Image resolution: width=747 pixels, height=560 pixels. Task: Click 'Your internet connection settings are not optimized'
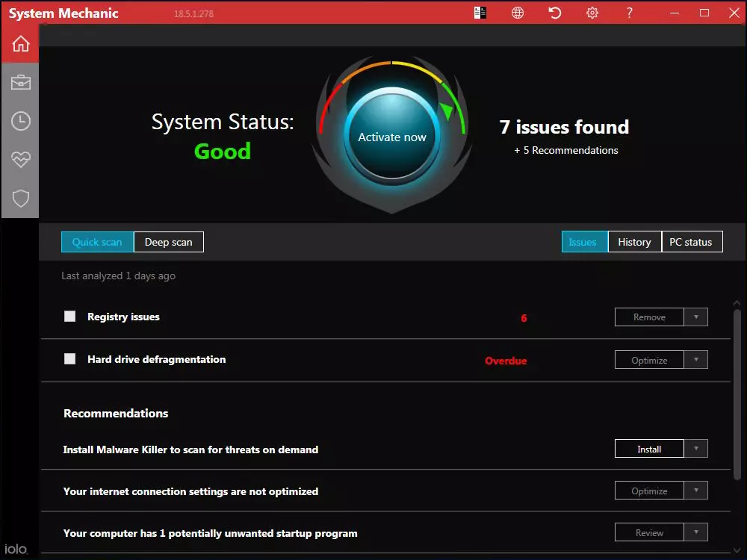[x=190, y=491]
